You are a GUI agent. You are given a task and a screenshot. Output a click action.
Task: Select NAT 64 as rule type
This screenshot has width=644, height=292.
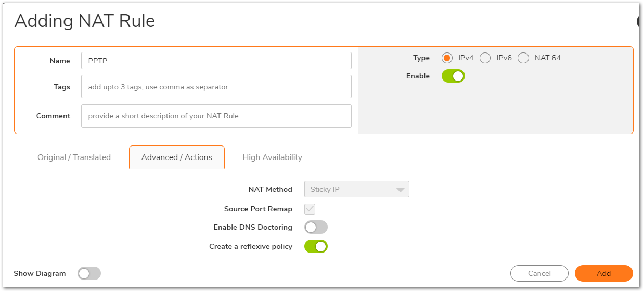click(523, 58)
